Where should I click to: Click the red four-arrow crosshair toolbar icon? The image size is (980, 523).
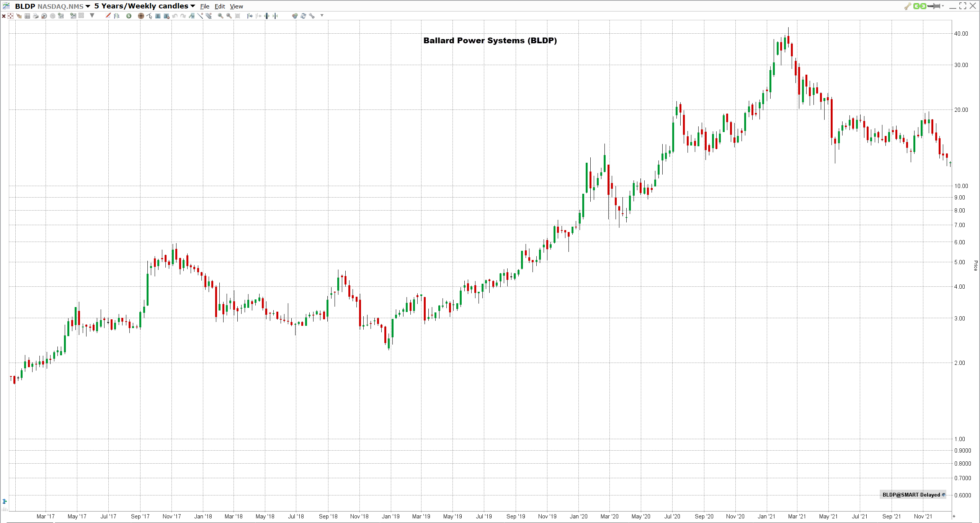coord(10,16)
